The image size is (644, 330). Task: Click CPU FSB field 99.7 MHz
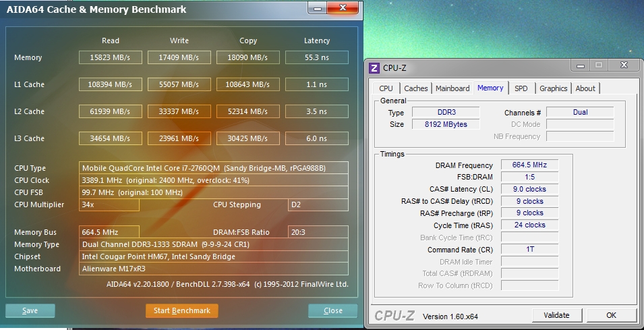coord(214,192)
